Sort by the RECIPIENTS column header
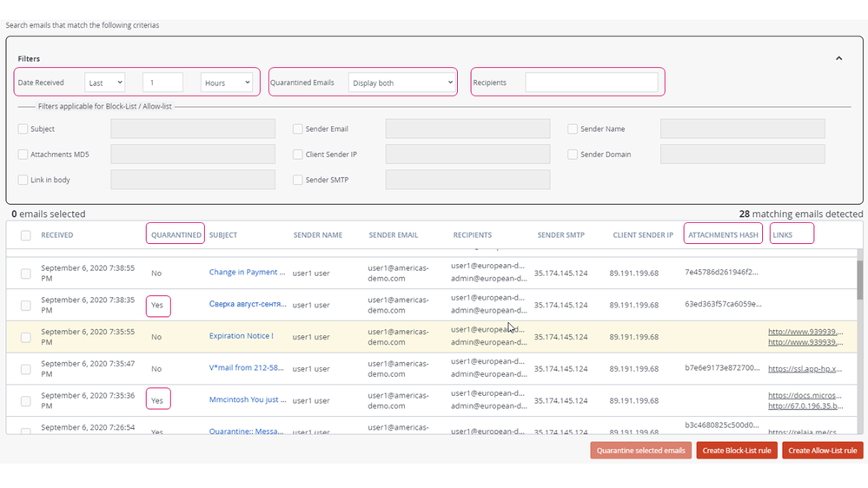 (472, 235)
